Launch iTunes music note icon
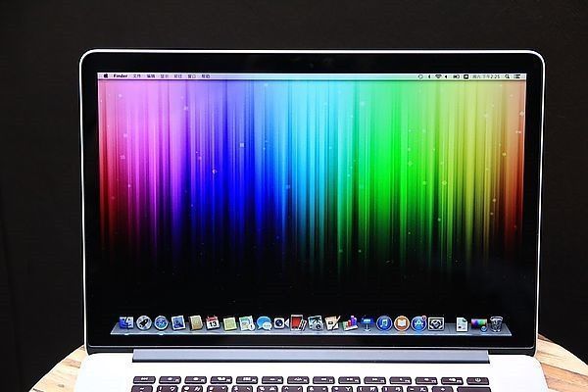This screenshot has width=588, height=392. pos(384,323)
